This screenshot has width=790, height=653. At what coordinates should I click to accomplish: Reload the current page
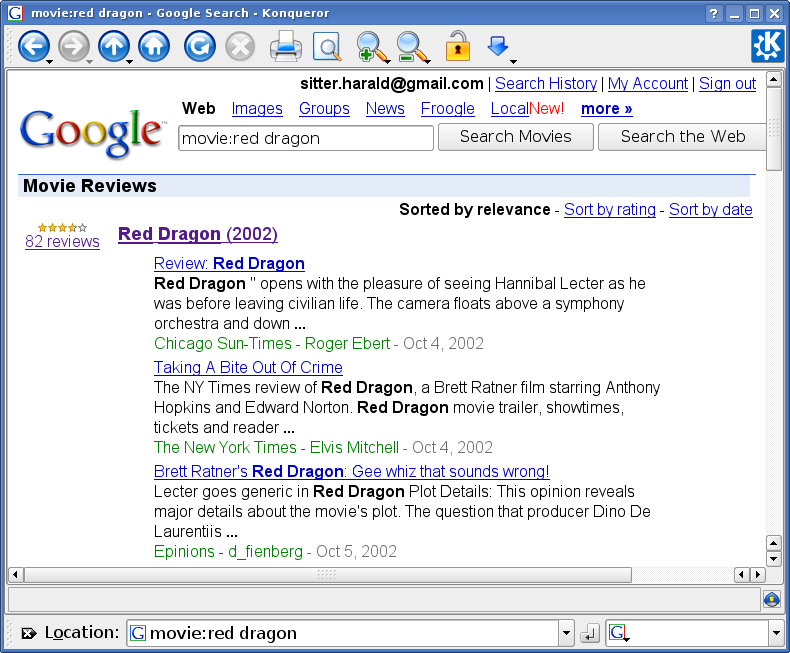[x=200, y=46]
